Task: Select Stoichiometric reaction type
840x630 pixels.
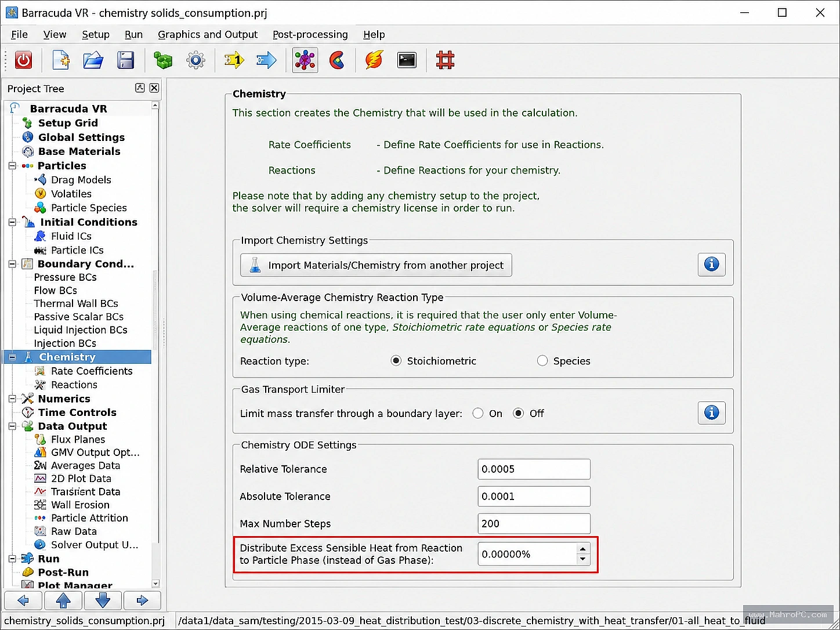Action: tap(396, 361)
